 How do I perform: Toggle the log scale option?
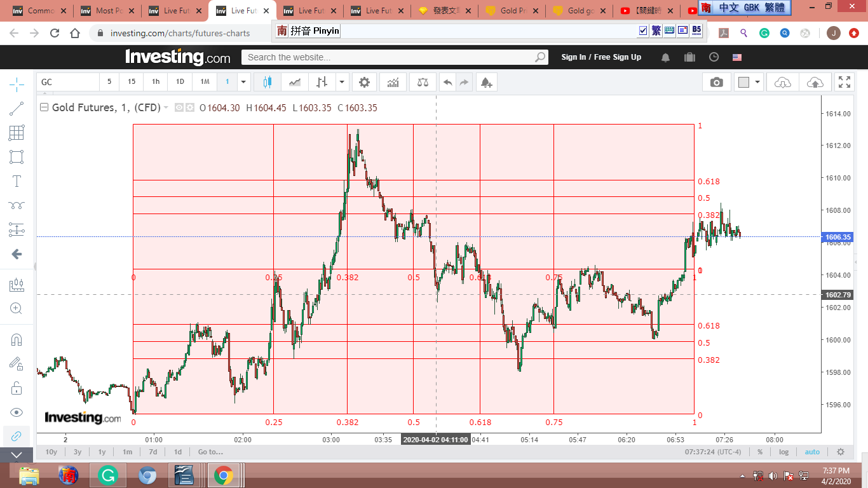pyautogui.click(x=784, y=452)
